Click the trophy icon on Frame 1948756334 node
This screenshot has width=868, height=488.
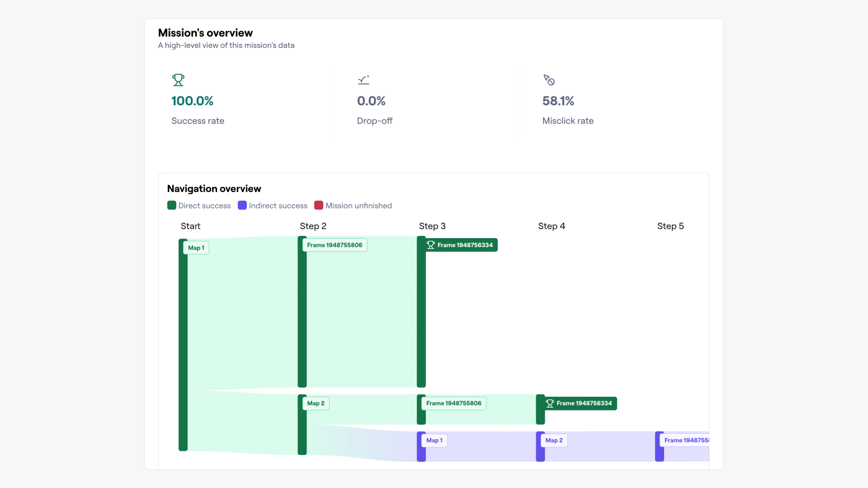coord(431,245)
